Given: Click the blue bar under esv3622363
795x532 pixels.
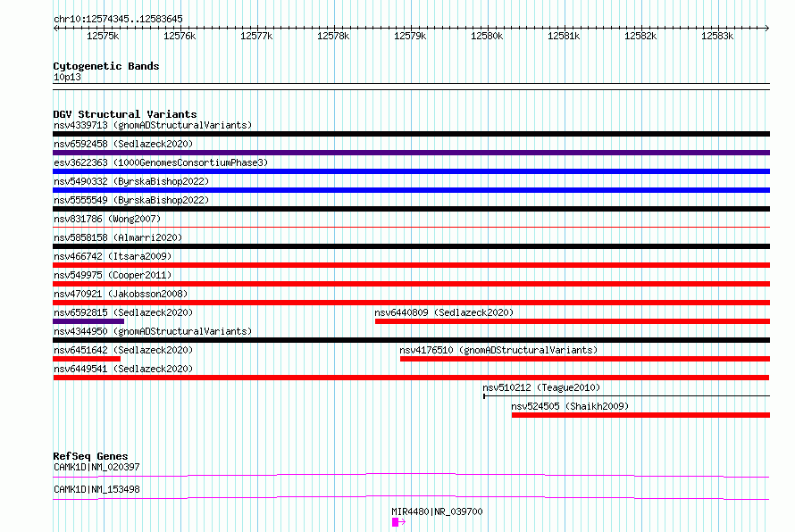Looking at the screenshot, I should [411, 171].
